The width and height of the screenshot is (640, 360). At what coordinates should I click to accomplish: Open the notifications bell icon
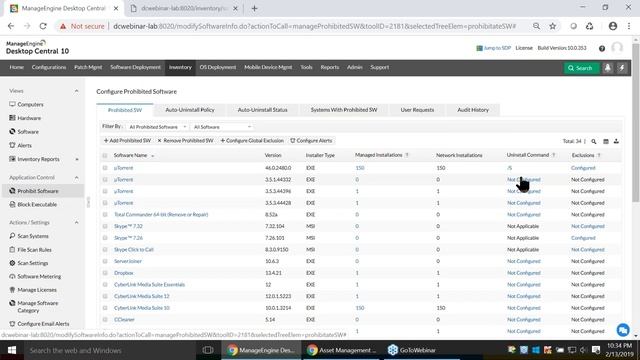click(608, 68)
